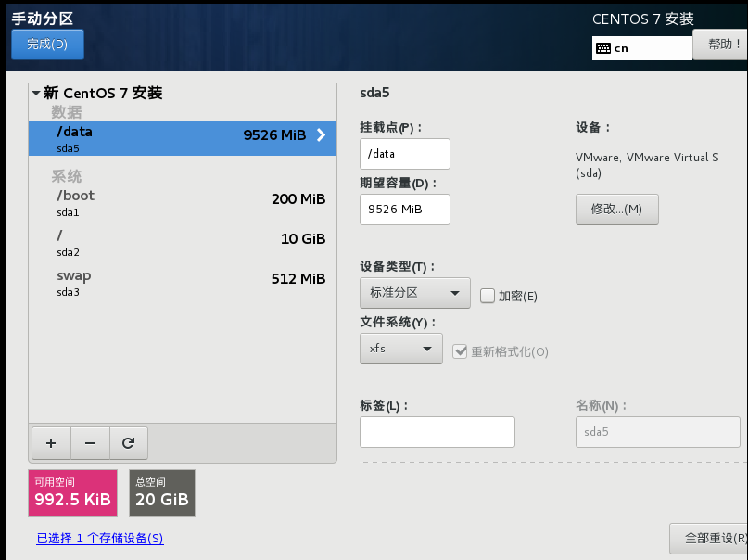Viewport: 748px width, 560px height.
Task: Click the 挂载点 /data input field
Action: (405, 154)
